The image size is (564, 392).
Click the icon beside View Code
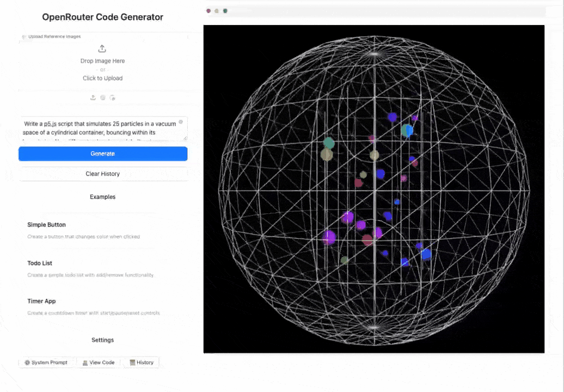tap(85, 363)
